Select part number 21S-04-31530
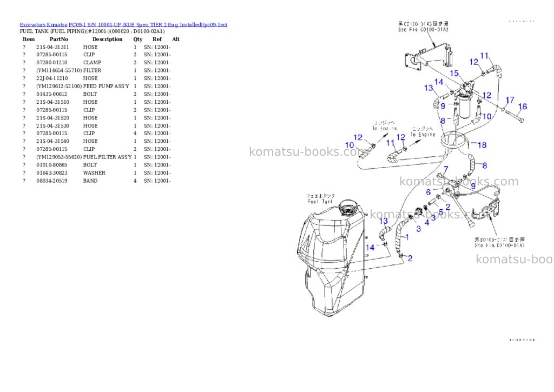This screenshot has width=554, height=392. point(52,126)
